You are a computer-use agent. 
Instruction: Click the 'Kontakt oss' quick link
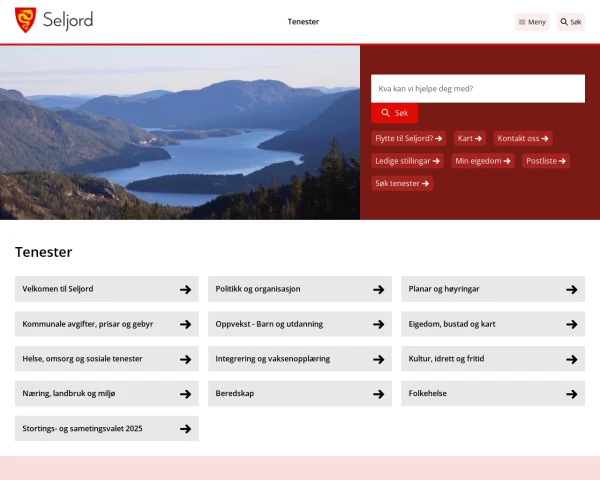523,138
